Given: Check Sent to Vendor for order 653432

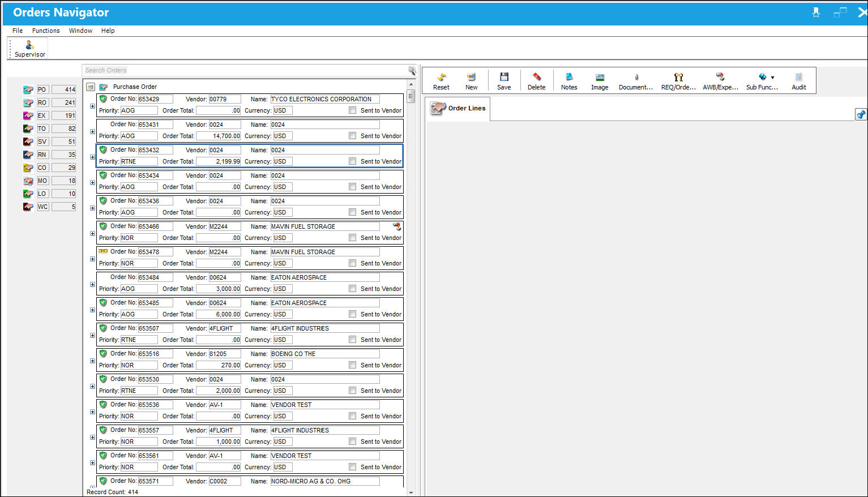Looking at the screenshot, I should pyautogui.click(x=353, y=161).
